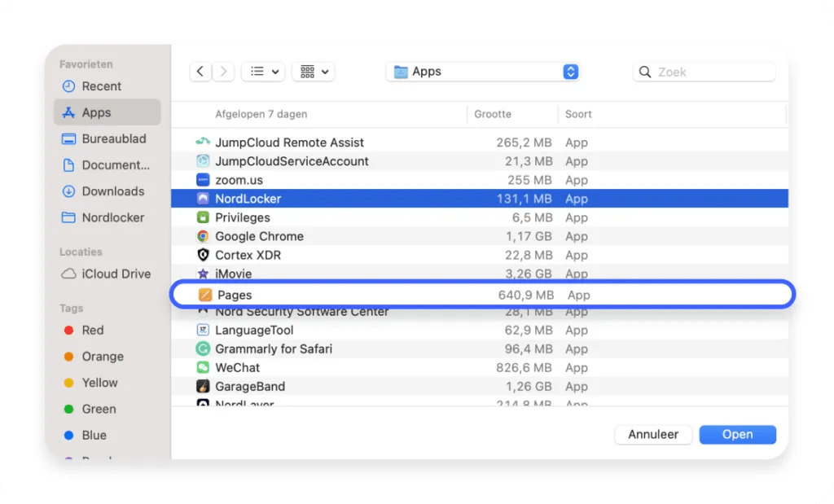834x504 pixels.
Task: Select Cortex XDR in the list
Action: (480, 255)
